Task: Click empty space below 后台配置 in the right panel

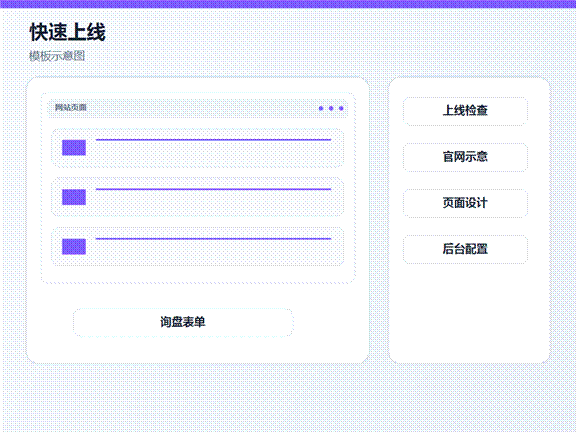Action: (469, 312)
